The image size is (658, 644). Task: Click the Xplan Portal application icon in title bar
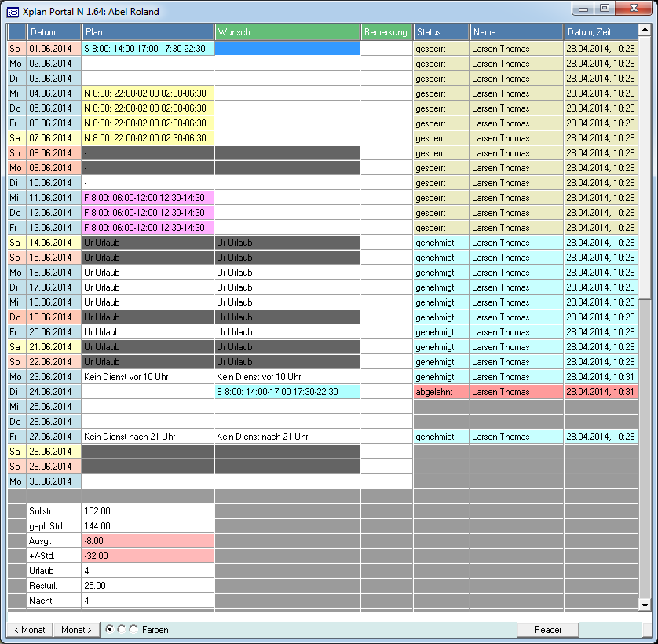(13, 12)
